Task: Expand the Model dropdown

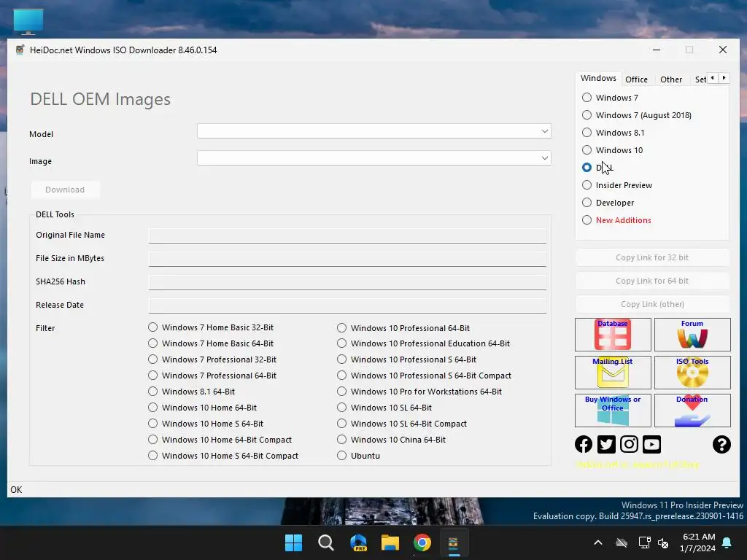Action: point(544,131)
